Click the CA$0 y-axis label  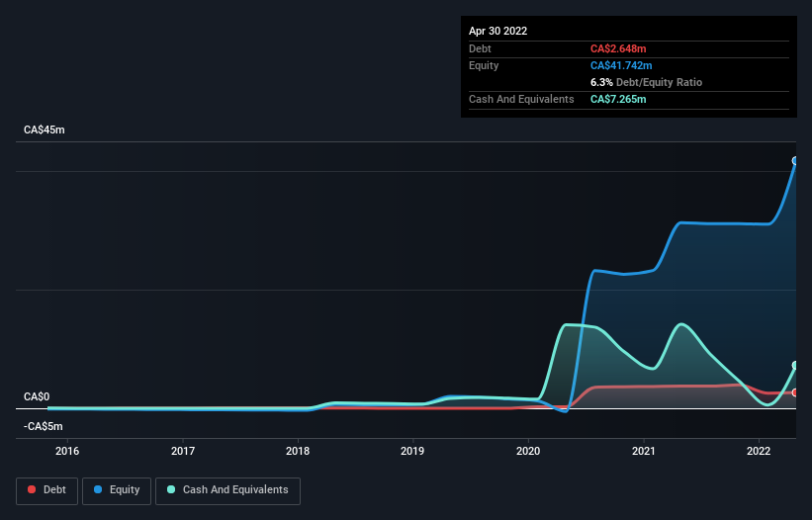tap(37, 396)
